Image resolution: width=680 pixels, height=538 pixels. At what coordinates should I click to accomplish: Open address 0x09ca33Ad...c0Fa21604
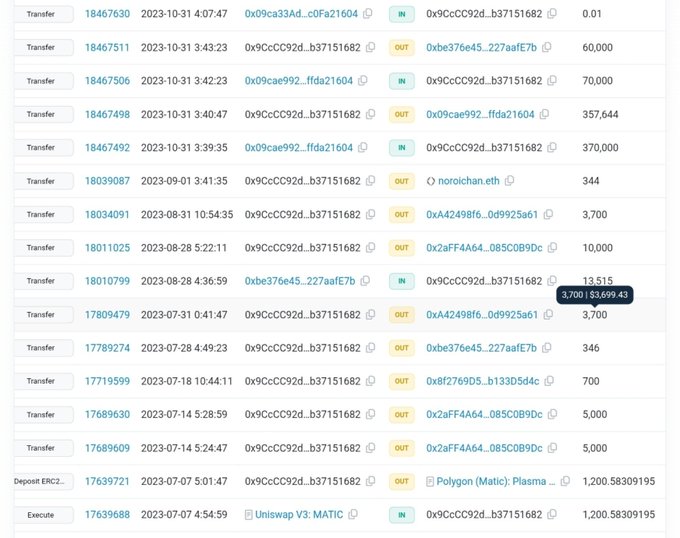point(301,14)
